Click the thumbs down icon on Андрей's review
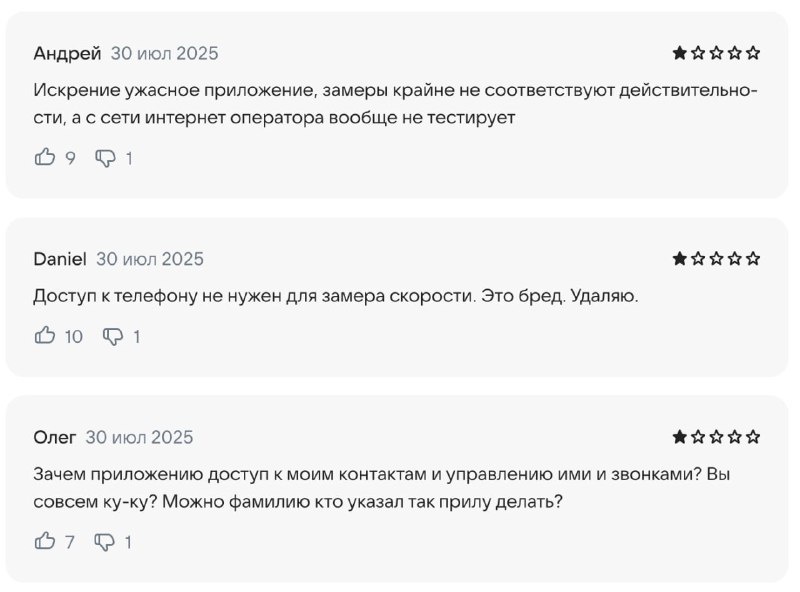Viewport: 800px width, 592px height. [x=104, y=157]
